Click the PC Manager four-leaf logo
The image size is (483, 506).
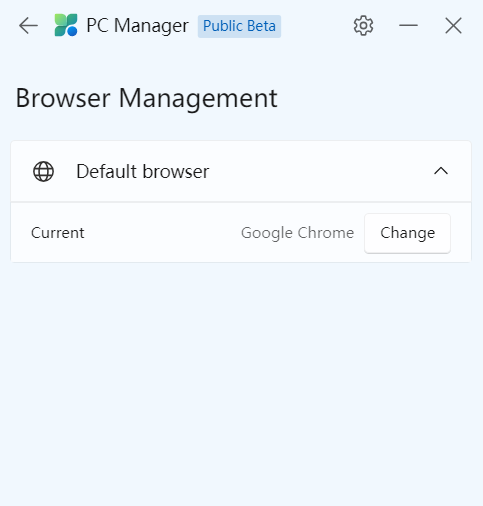tap(66, 25)
